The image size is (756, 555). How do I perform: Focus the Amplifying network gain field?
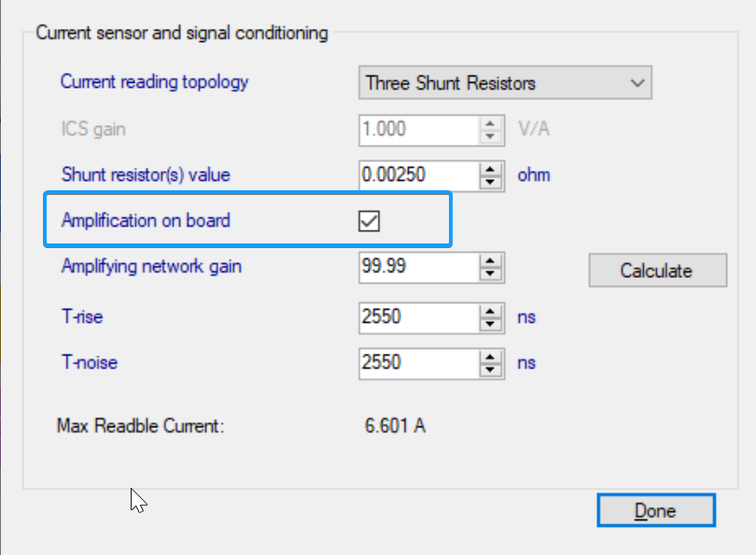418,267
